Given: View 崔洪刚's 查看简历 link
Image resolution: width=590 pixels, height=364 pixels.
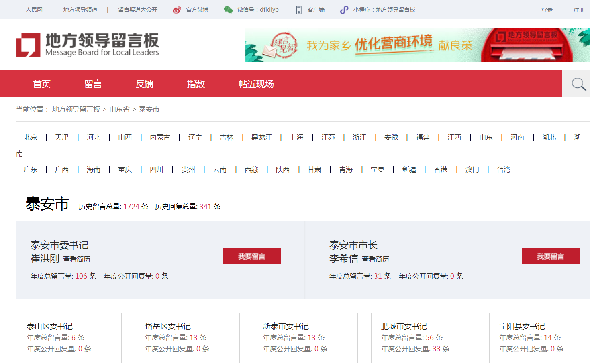Looking at the screenshot, I should click(x=77, y=259).
